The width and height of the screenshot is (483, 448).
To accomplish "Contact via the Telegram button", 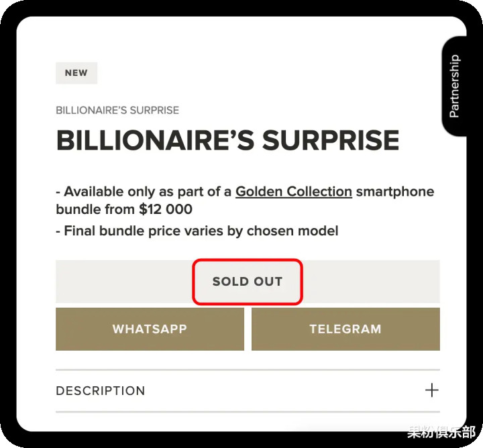I will point(345,329).
